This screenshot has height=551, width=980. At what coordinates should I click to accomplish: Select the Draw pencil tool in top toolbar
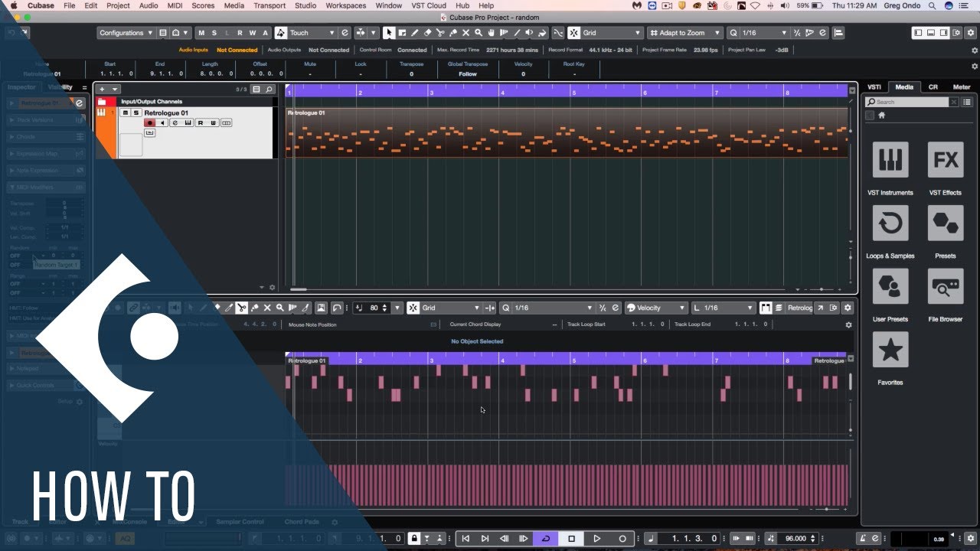click(x=414, y=33)
